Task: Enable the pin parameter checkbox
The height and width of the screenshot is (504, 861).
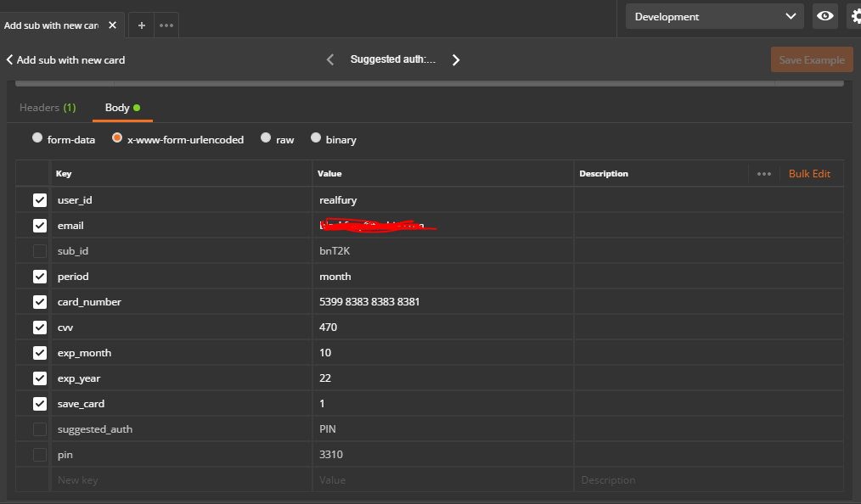Action: pyautogui.click(x=39, y=454)
